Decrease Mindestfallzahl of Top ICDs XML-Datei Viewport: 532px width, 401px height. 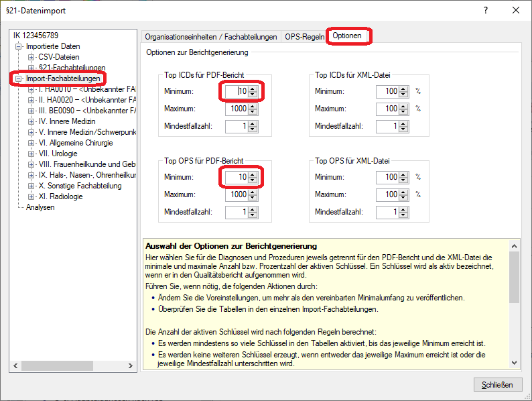click(403, 129)
